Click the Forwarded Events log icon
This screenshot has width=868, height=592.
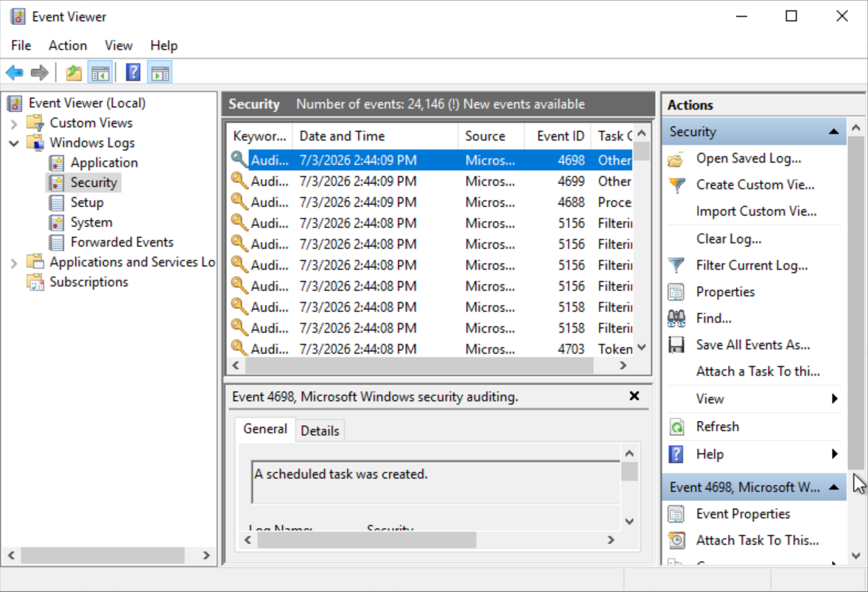[57, 242]
